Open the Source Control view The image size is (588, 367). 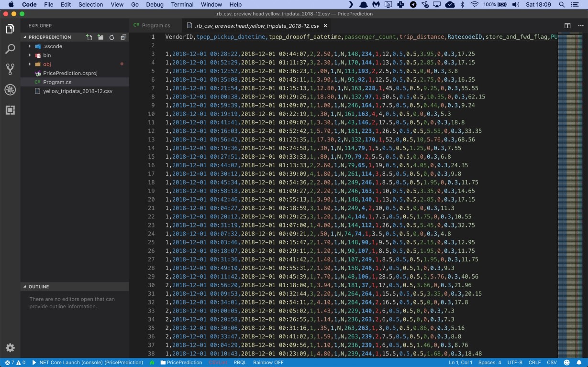pos(10,69)
